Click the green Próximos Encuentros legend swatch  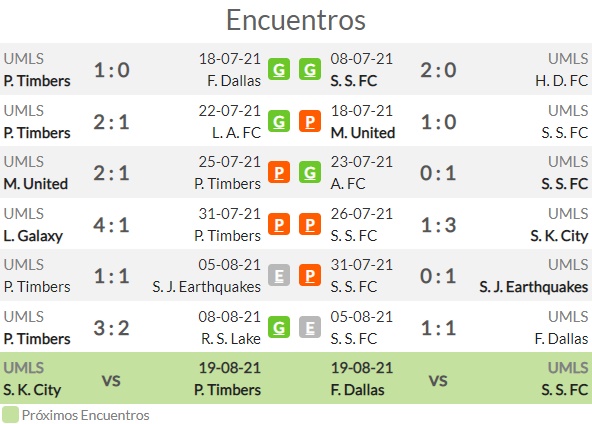[10, 415]
